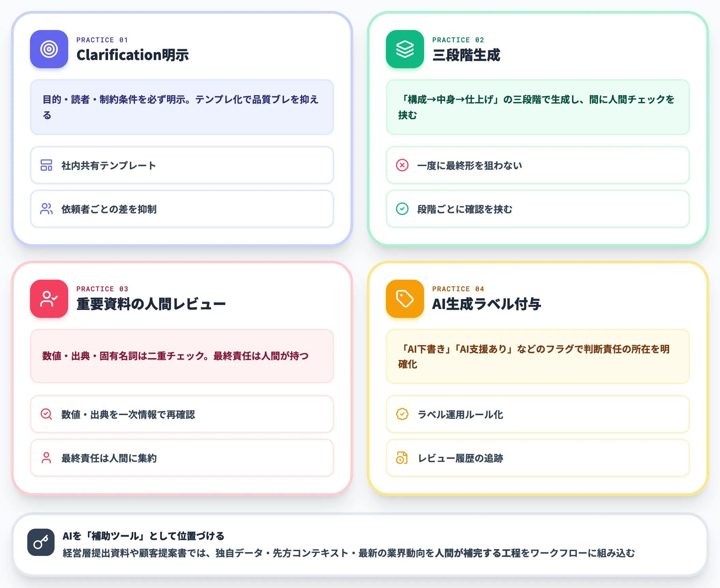
Task: Click the search-check icon beside 数値・出典を一次情報で再確認
Action: 46,414
